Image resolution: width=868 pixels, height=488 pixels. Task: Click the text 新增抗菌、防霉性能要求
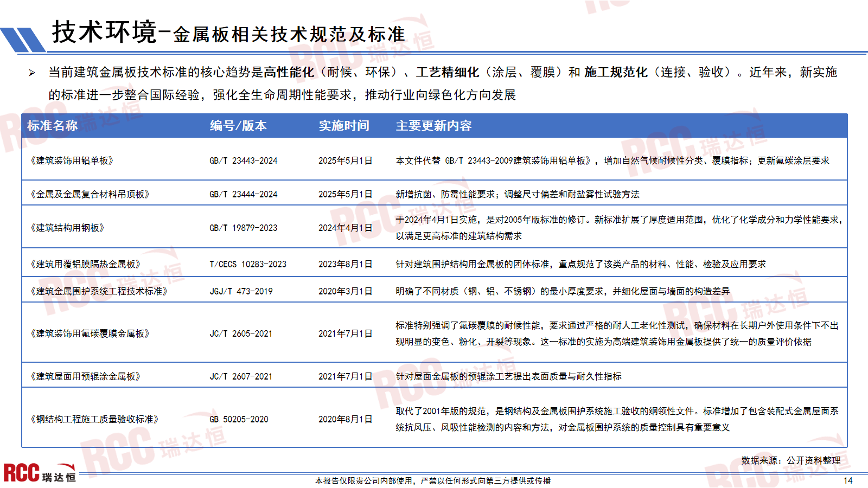pyautogui.click(x=445, y=194)
